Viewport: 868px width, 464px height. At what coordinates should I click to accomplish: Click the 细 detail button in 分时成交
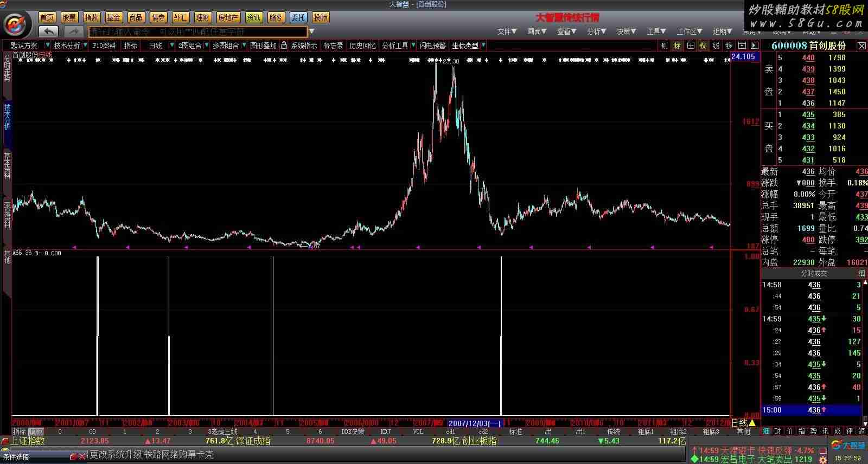(x=861, y=273)
